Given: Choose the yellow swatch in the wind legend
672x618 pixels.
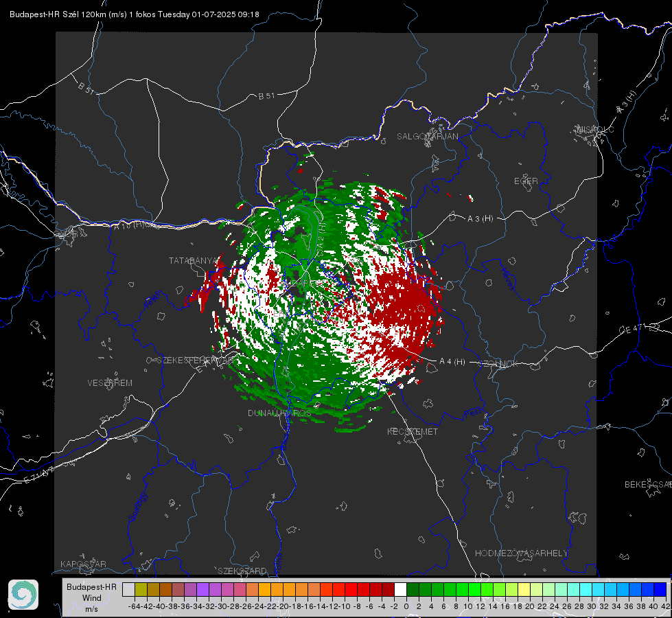Looking at the screenshot, I should (524, 589).
